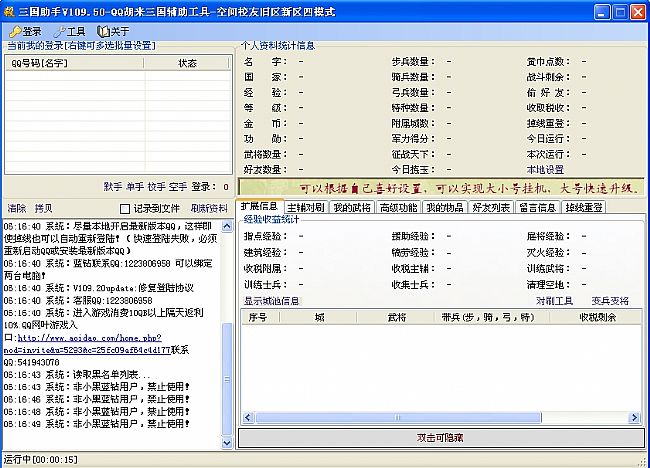This screenshot has width=650, height=468.
Task: Switch to the 我的武将 tab
Action: (352, 207)
